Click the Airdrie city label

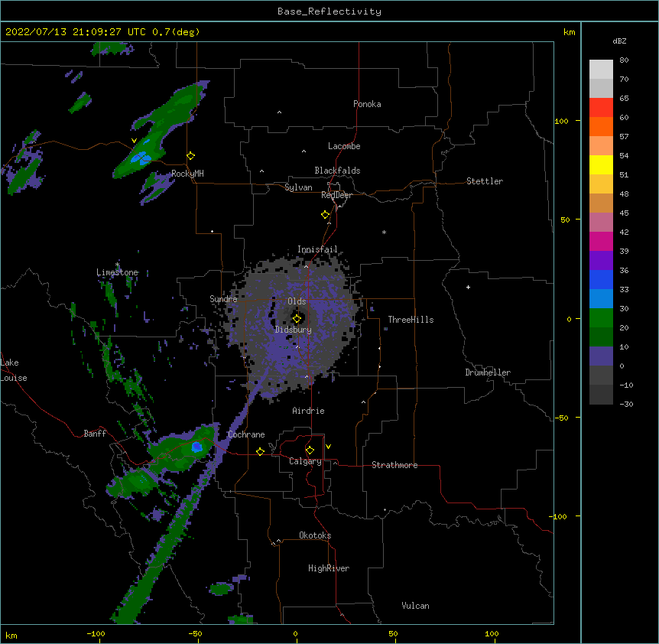point(308,411)
